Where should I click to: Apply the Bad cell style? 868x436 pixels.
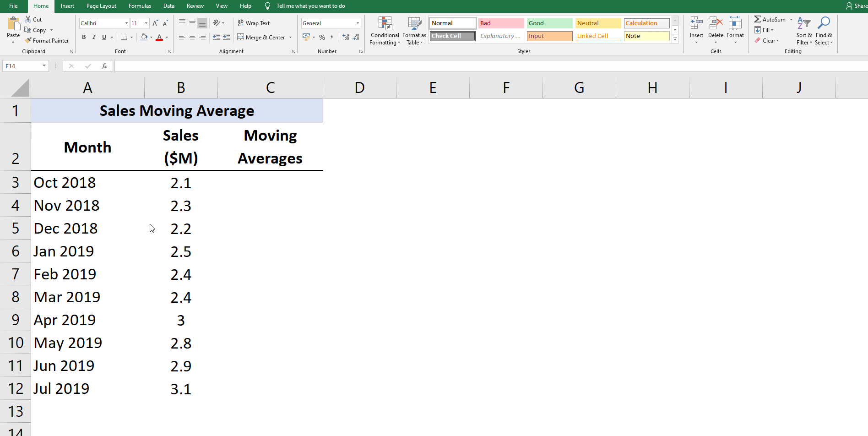(x=501, y=23)
